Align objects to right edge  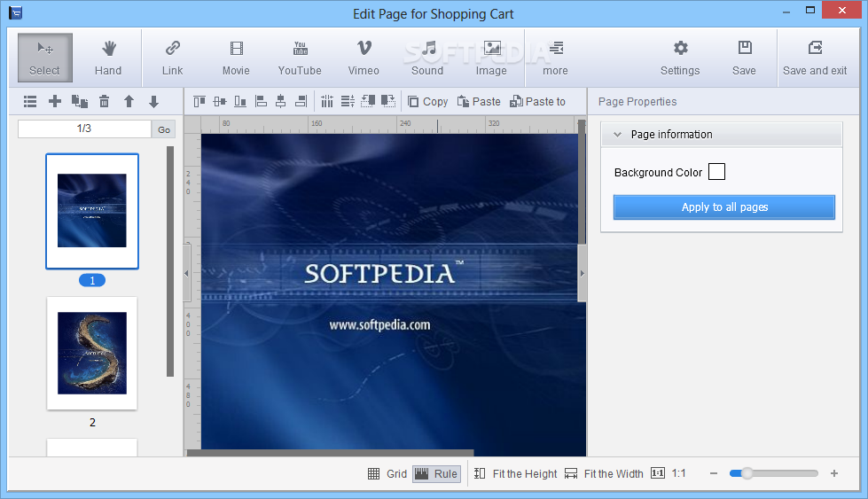pyautogui.click(x=301, y=101)
